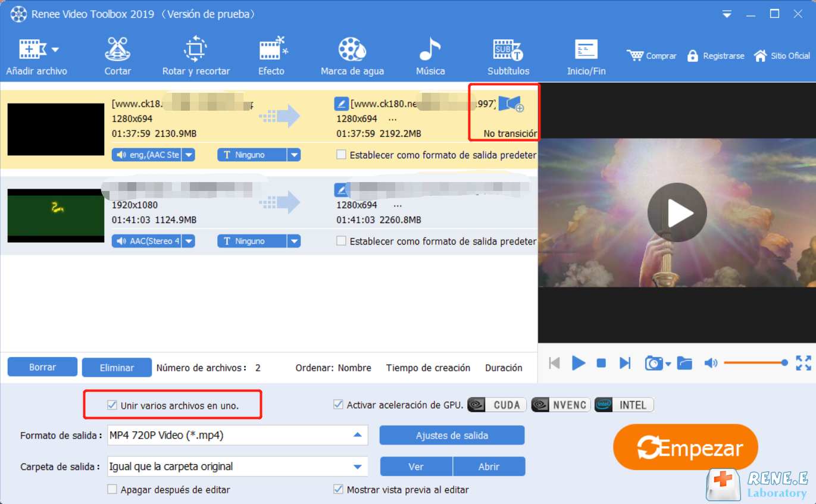Open the Inicio/Fin tool

coord(586,57)
